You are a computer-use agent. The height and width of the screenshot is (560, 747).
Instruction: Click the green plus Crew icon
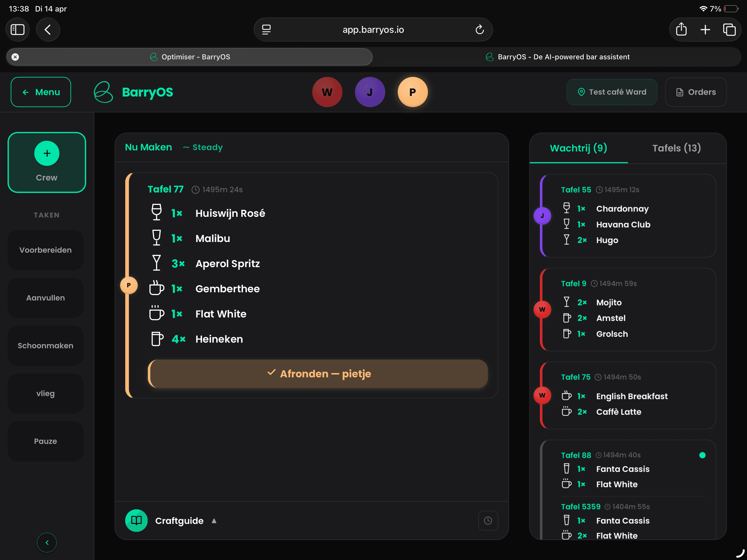coord(46,153)
